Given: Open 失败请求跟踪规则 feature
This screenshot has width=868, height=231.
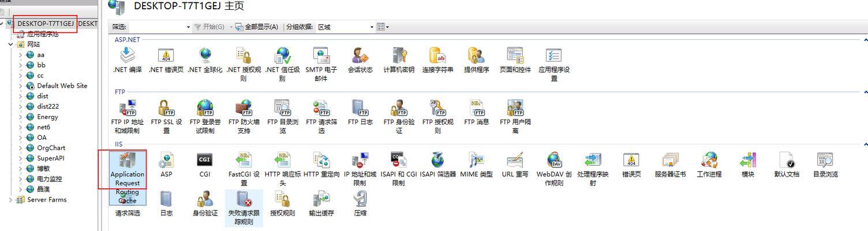Looking at the screenshot, I should (x=244, y=208).
